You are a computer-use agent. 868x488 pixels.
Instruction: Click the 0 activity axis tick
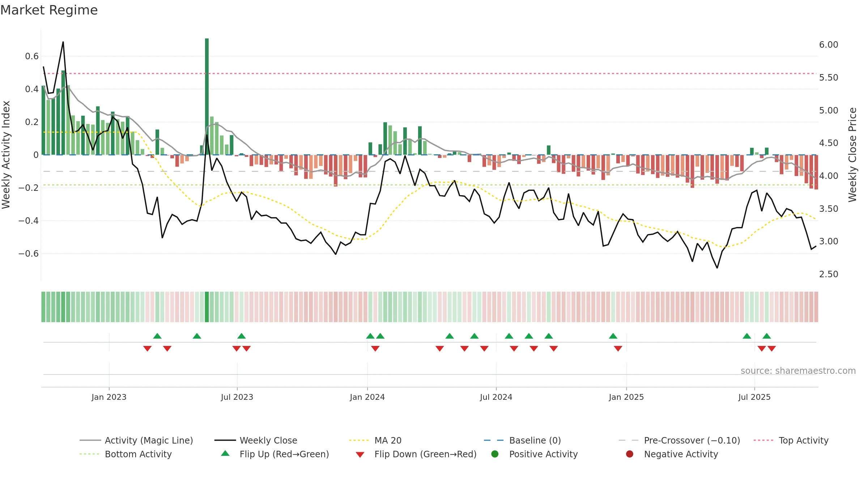coord(36,155)
